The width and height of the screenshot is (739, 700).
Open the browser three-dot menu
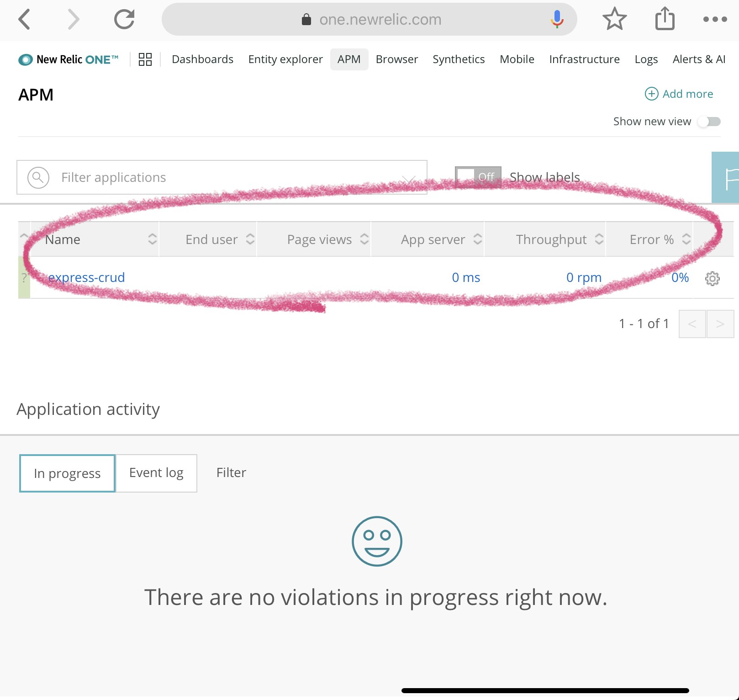click(x=715, y=19)
